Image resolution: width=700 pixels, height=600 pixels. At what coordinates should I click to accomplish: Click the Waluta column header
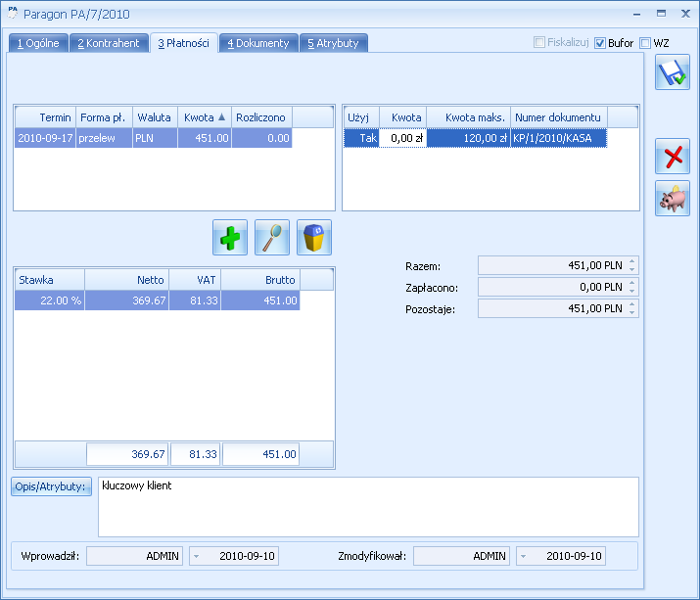(x=156, y=117)
